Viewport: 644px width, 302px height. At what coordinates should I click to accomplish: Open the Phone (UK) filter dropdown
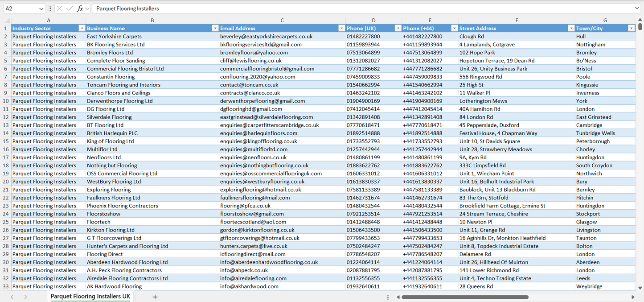[x=398, y=28]
